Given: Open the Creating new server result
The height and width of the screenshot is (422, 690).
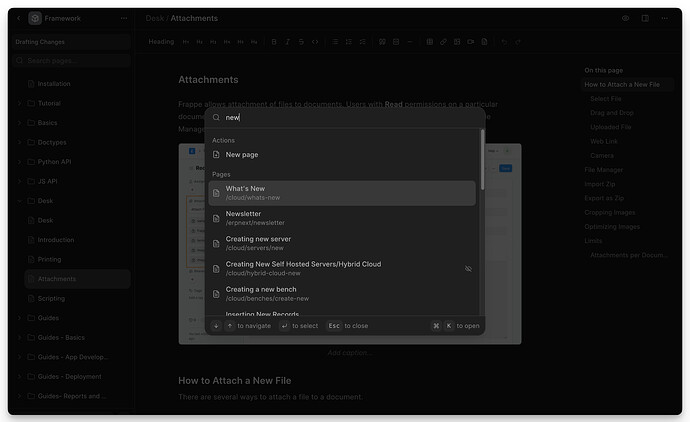Looking at the screenshot, I should (342, 243).
